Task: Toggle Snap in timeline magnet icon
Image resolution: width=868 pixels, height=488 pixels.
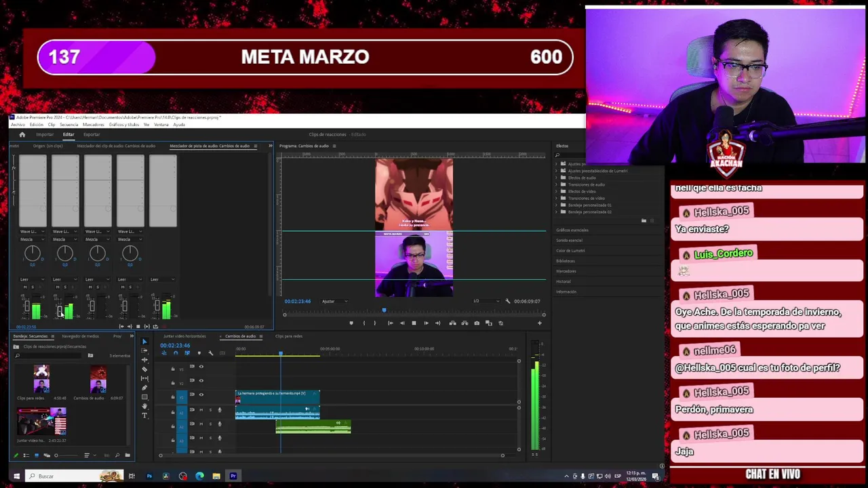Action: [176, 353]
